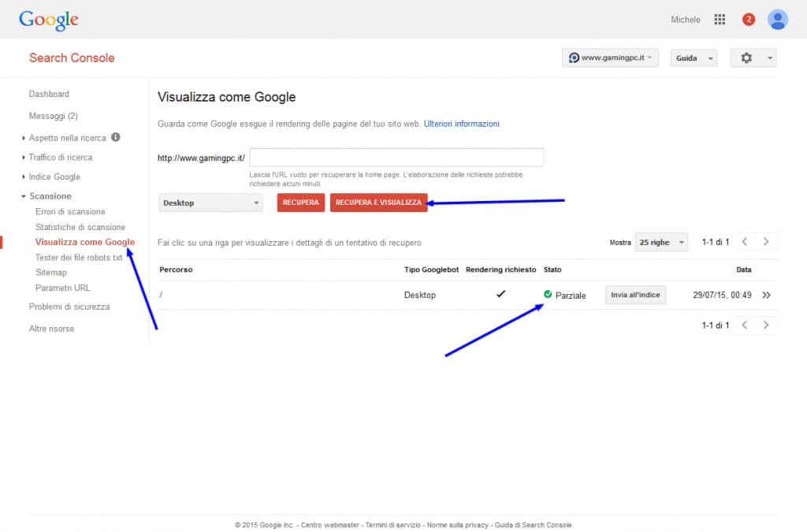The image size is (807, 532).
Task: Open Altre risorse in the sidebar
Action: click(x=51, y=329)
